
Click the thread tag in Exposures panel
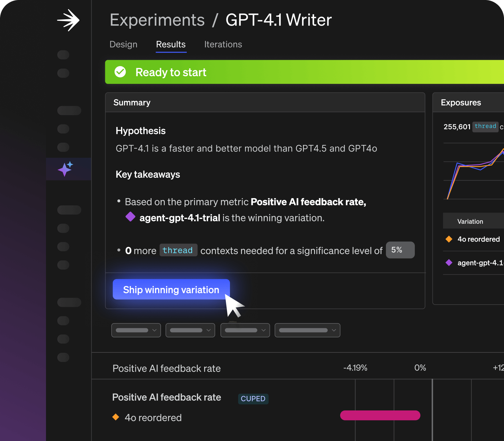[485, 127]
